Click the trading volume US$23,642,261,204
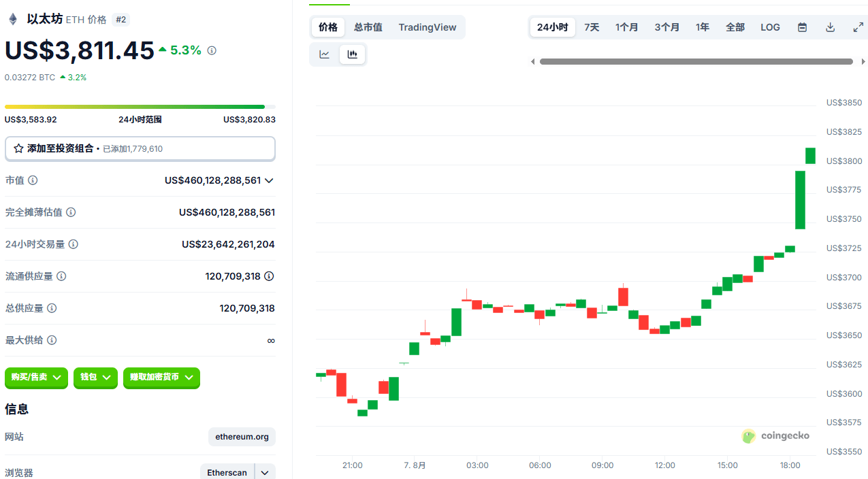868x479 pixels. (228, 244)
